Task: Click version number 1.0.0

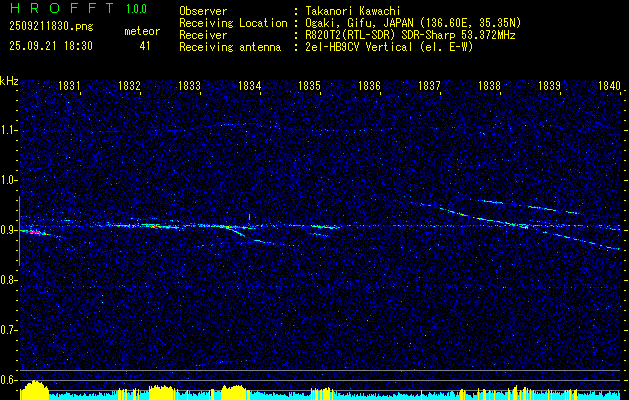Action: (x=136, y=9)
